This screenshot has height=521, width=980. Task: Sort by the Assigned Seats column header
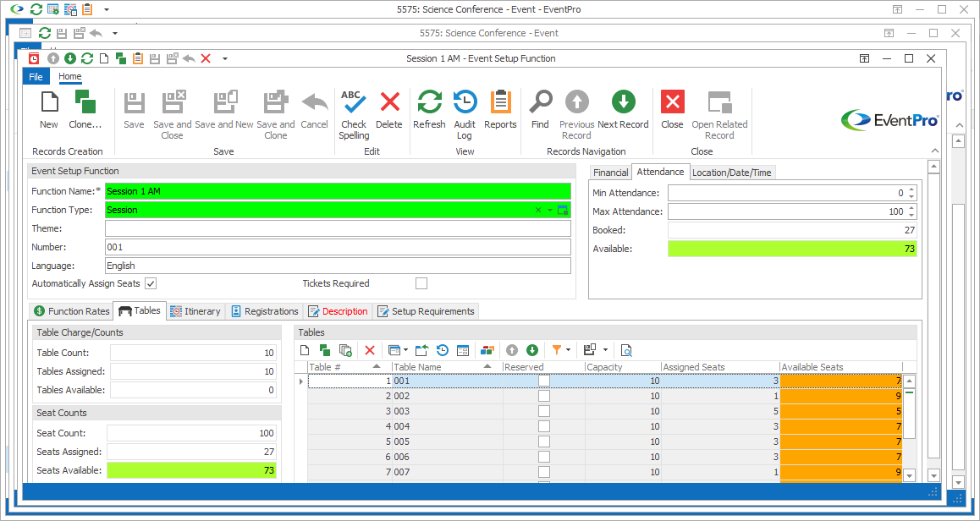721,367
